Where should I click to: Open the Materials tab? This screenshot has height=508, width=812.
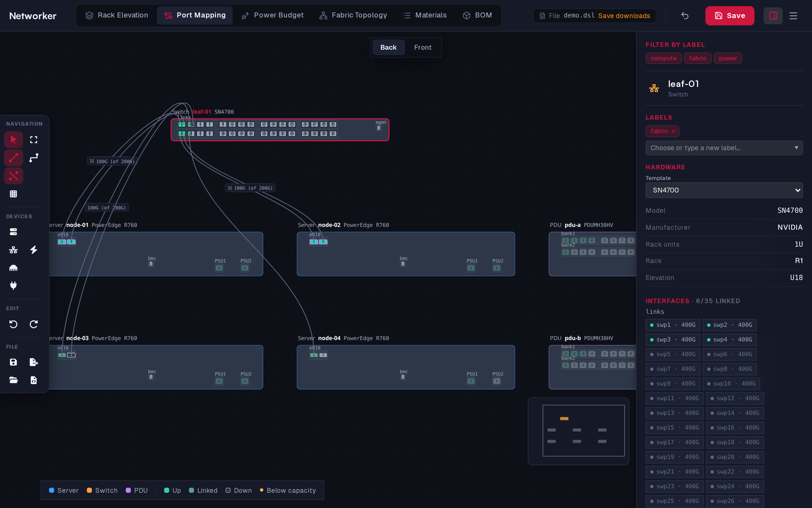point(424,16)
